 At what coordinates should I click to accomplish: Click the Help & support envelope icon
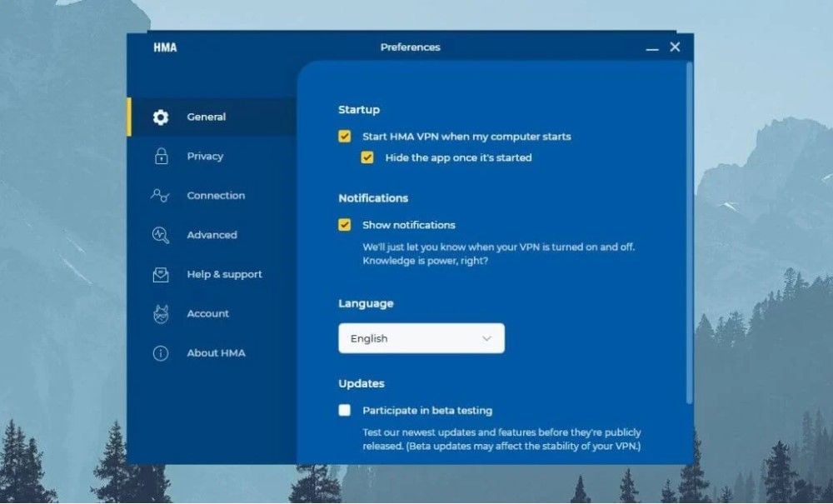[161, 274]
